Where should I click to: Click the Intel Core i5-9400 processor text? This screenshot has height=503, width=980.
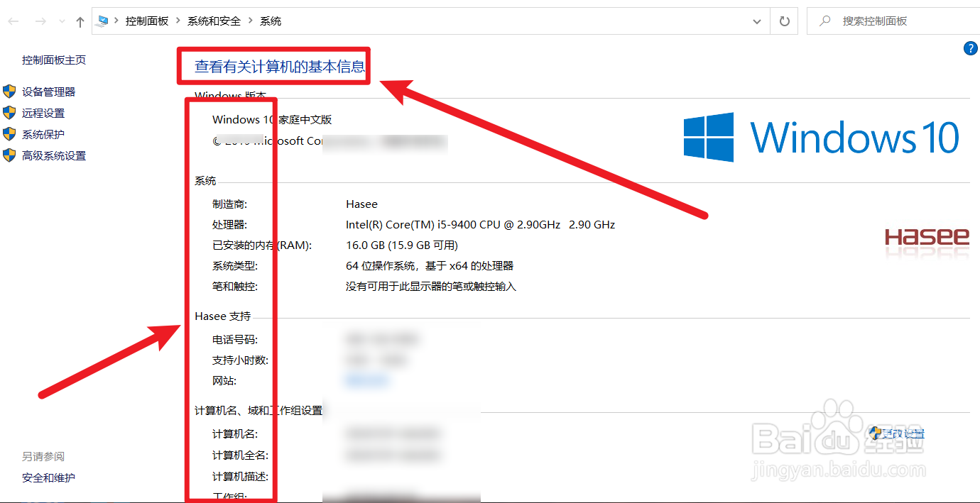(x=480, y=224)
